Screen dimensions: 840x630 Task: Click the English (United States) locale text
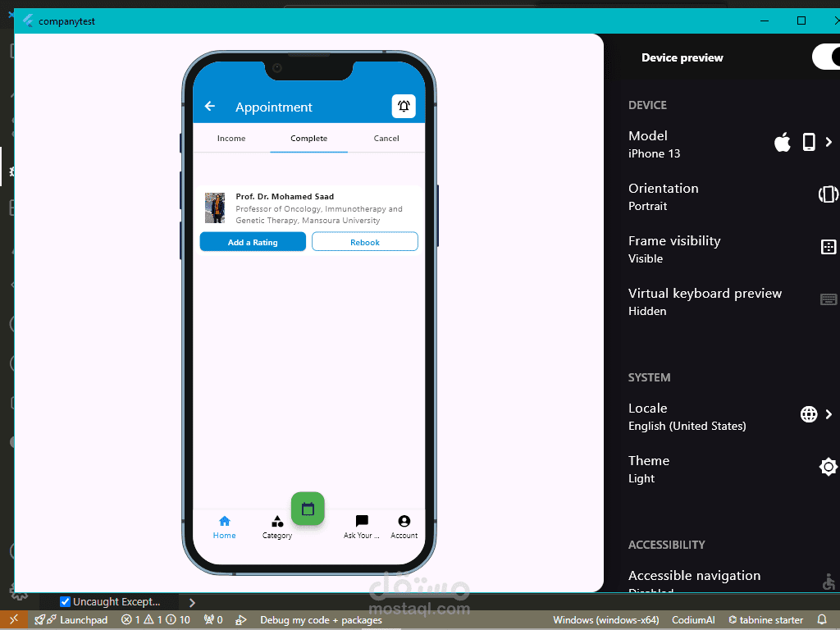click(x=687, y=426)
